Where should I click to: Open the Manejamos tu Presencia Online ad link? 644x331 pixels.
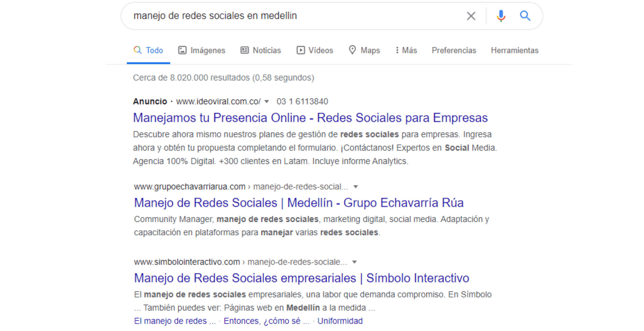(310, 118)
